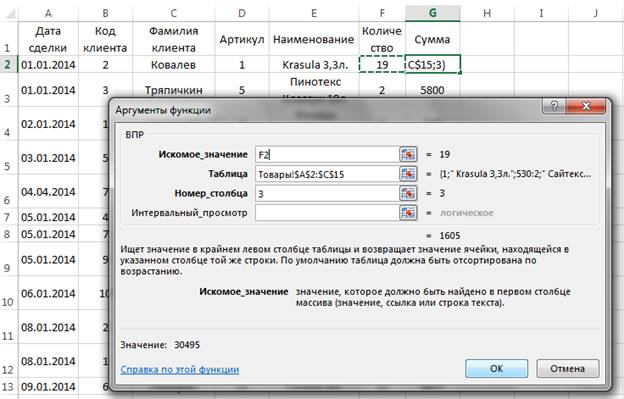
Task: Click in the empty Интервальный_просмотр field
Action: point(327,213)
